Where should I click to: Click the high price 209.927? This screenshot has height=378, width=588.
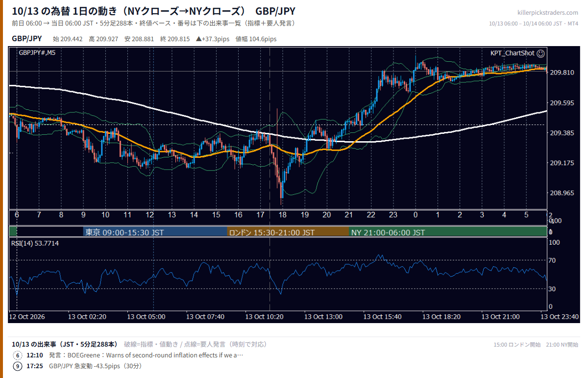103,39
